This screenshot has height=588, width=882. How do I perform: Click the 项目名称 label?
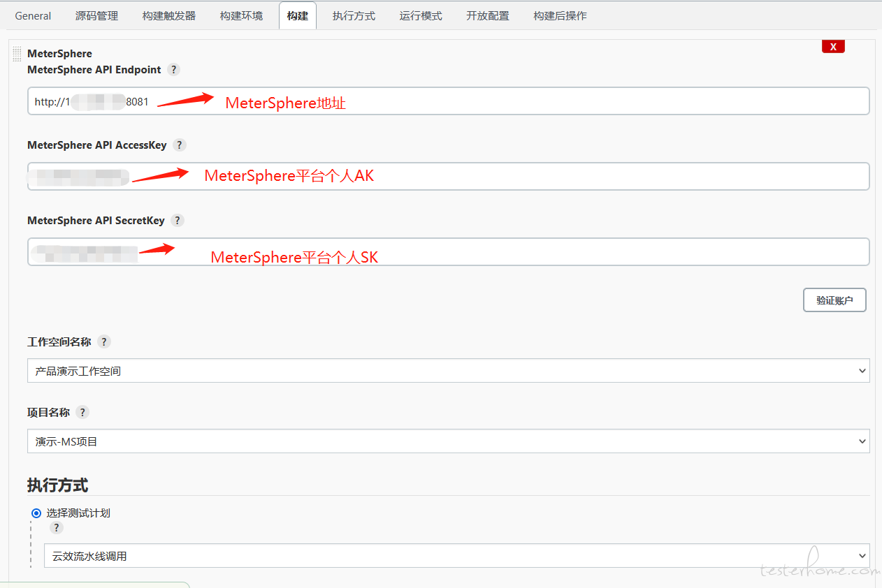pyautogui.click(x=48, y=413)
